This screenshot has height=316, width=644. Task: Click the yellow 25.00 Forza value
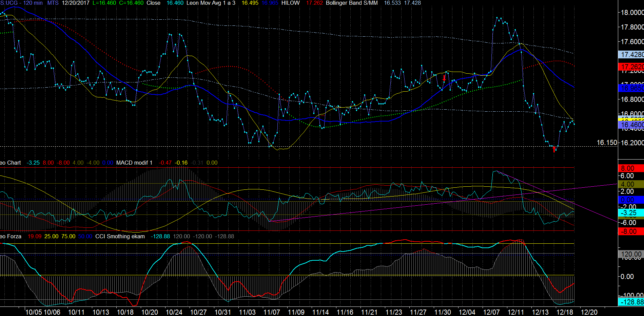51,237
